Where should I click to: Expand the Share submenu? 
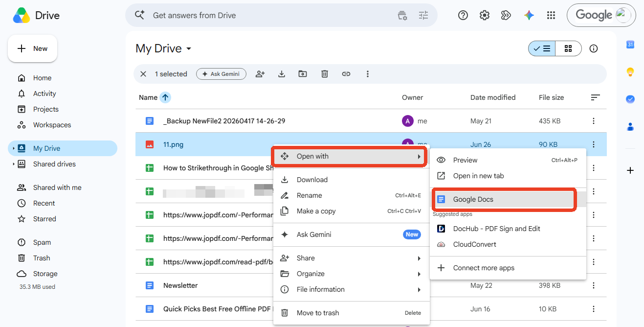(x=352, y=258)
